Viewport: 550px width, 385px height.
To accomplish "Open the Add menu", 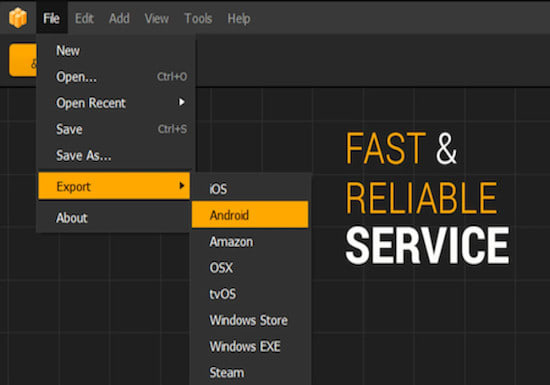I will point(119,18).
